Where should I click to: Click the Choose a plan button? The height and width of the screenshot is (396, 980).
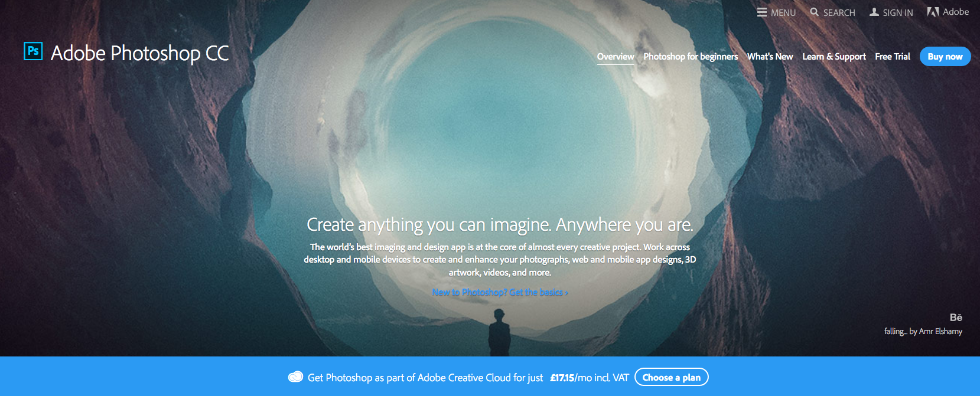[x=672, y=377]
